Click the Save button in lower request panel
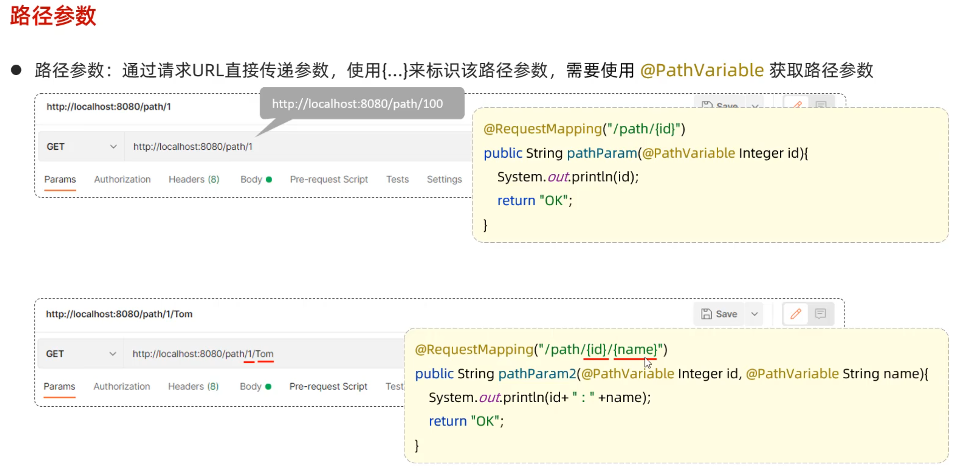The image size is (980, 466). pyautogui.click(x=719, y=314)
